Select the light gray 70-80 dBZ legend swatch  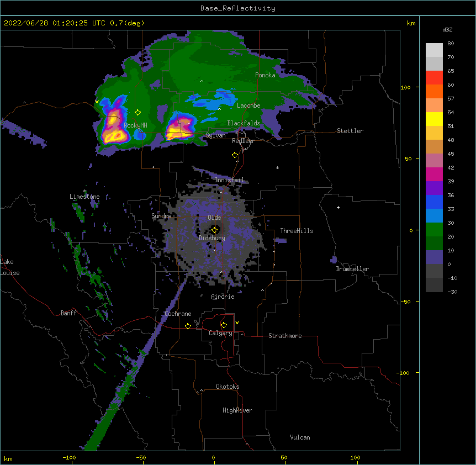pos(434,50)
